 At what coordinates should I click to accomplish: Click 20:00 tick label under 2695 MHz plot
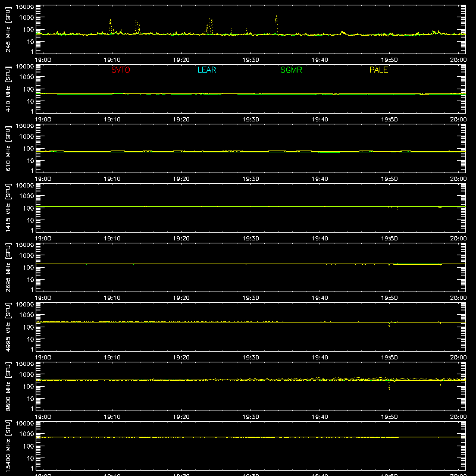(458, 298)
